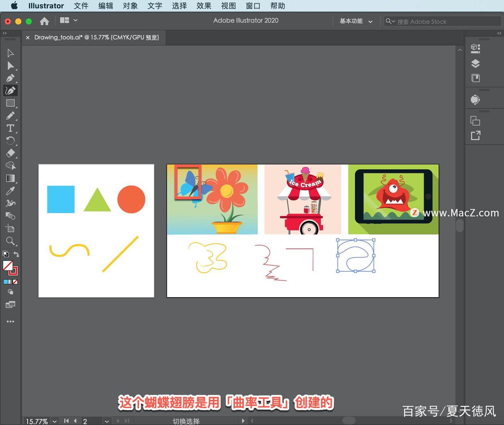
Task: Apply Gradient mode button
Action: pos(10,282)
